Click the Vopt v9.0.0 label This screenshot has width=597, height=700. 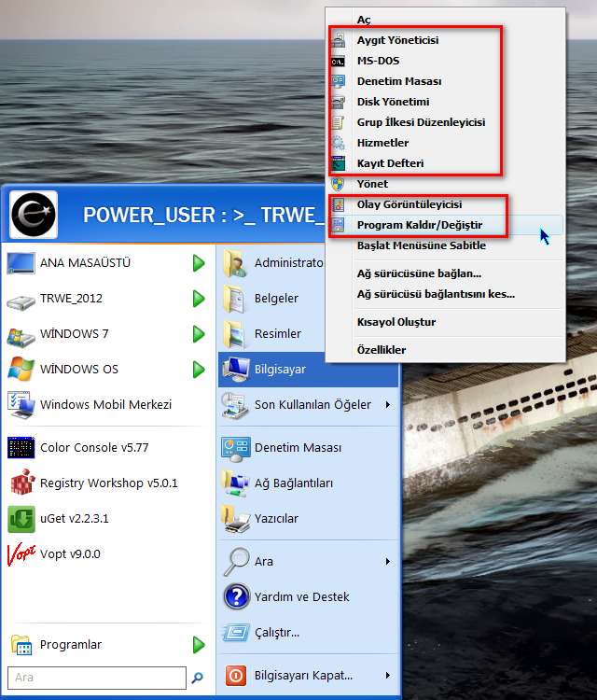pos(70,554)
